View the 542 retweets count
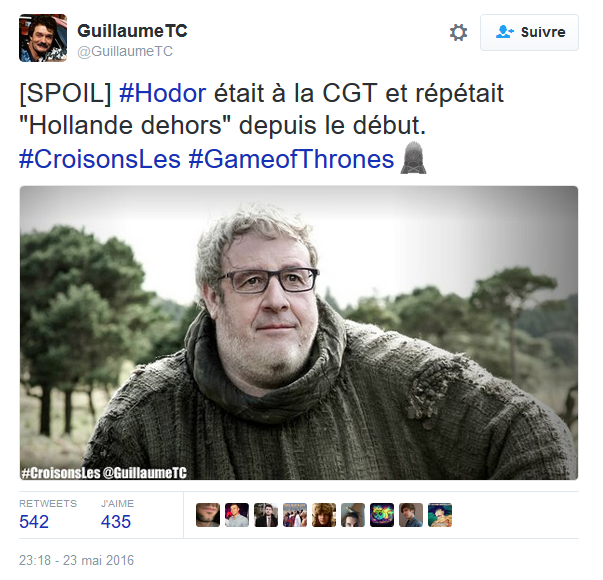The height and width of the screenshot is (580, 603). (x=34, y=522)
